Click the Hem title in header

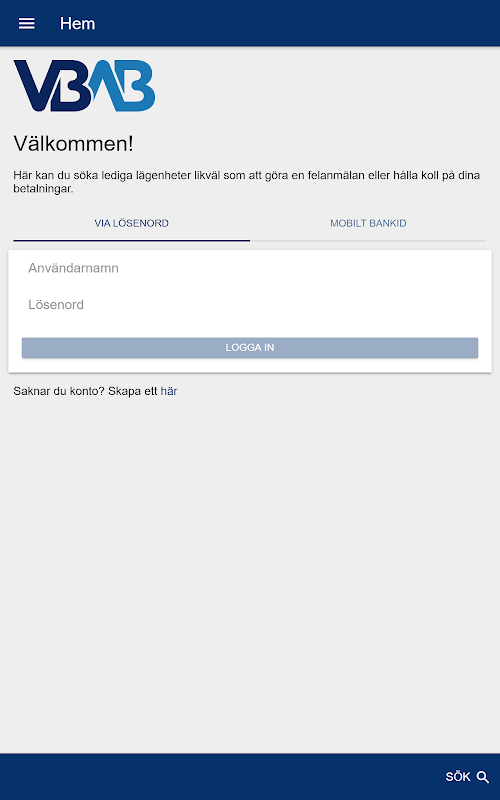tap(78, 23)
